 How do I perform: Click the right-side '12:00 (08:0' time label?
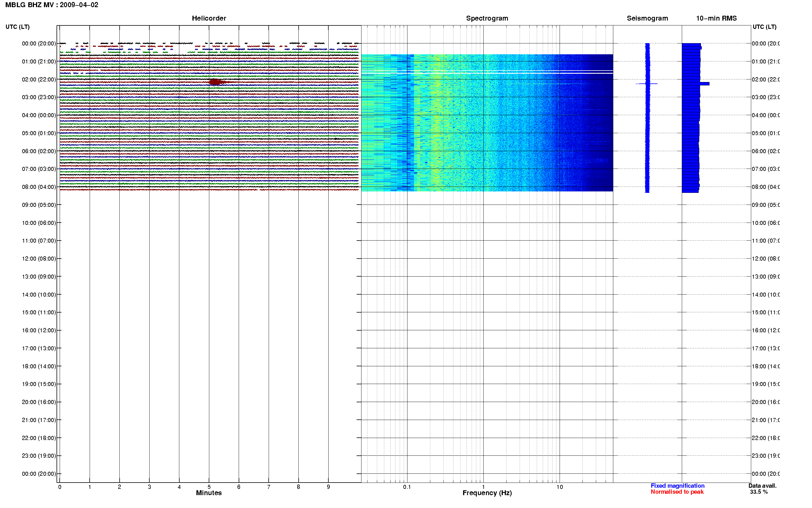766,259
